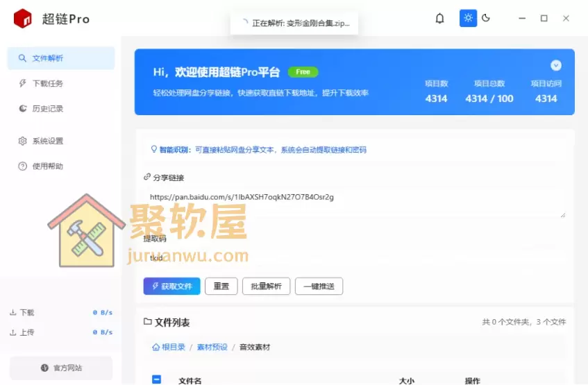Click the 获取文件 button
This screenshot has width=588, height=385.
click(x=171, y=286)
